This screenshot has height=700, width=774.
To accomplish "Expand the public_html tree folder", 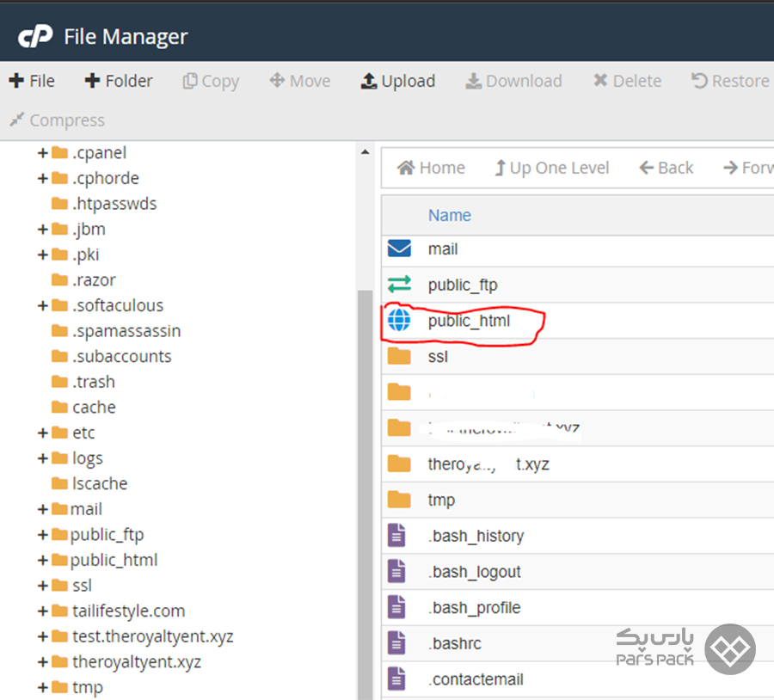I will click(43, 561).
